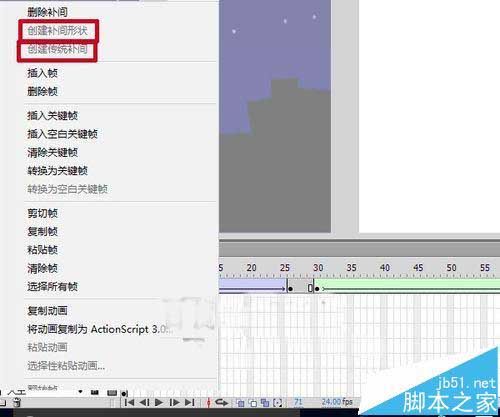Choose 剪切帧 in the menu
Image resolution: width=500 pixels, height=417 pixels.
42,213
